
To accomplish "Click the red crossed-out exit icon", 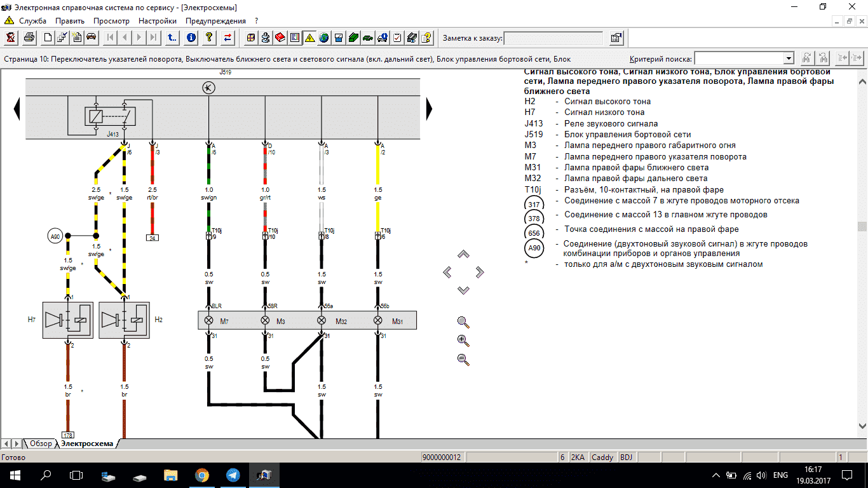I will (x=12, y=37).
